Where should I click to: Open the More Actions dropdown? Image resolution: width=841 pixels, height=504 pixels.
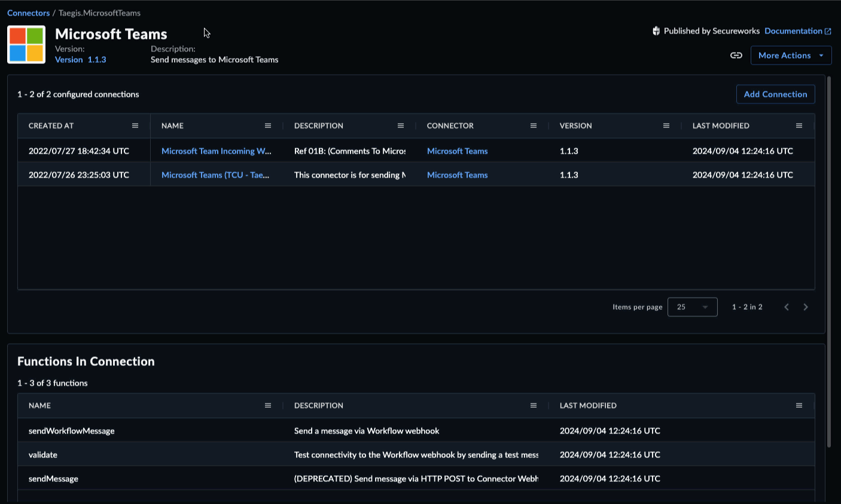tap(791, 56)
